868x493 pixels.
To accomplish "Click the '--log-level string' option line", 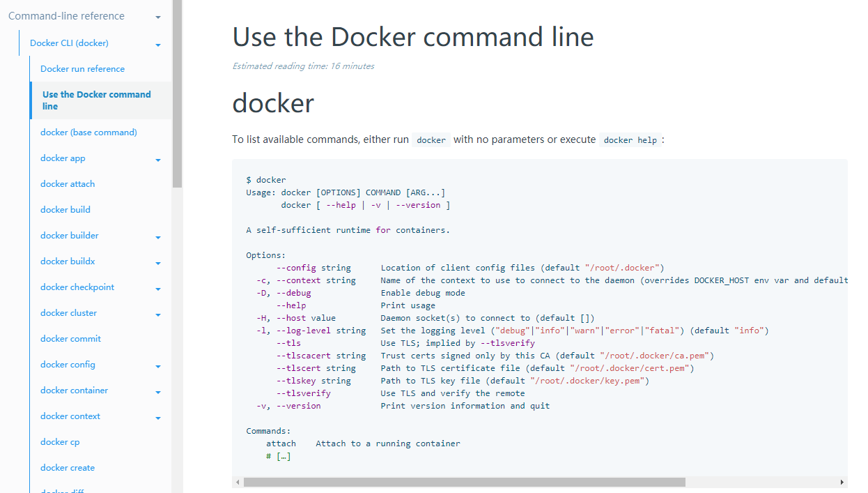I will (x=512, y=331).
